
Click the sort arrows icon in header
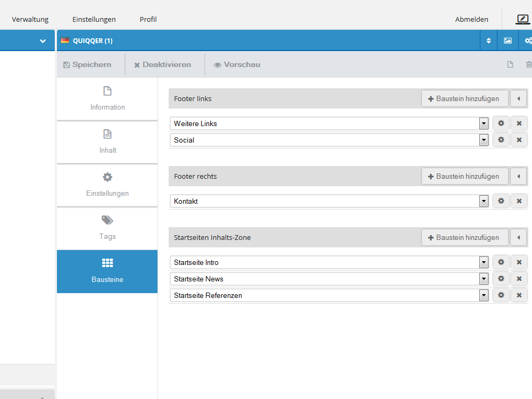488,41
